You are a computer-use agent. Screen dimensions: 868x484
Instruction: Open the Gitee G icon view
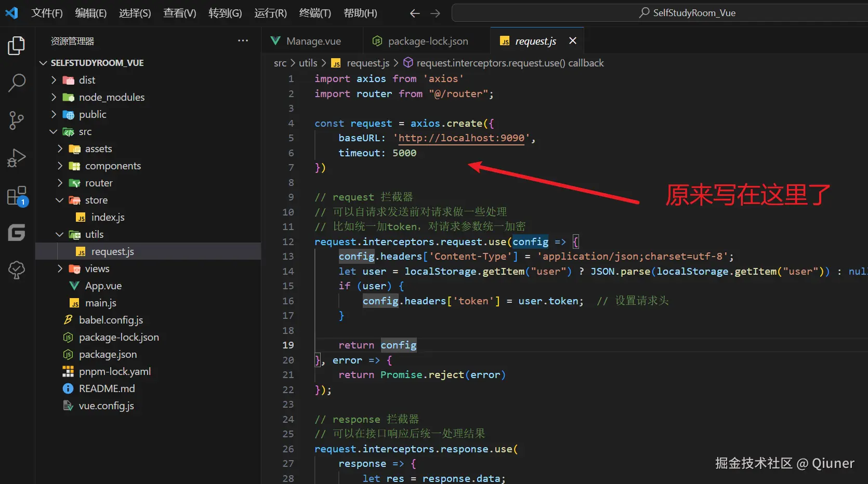(17, 233)
